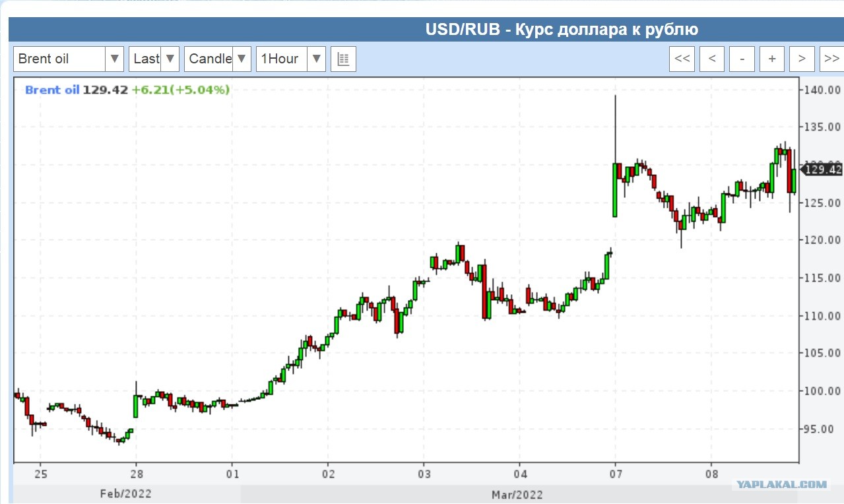Click the 110.00 price axis label
The image size is (844, 504).
pyautogui.click(x=822, y=316)
